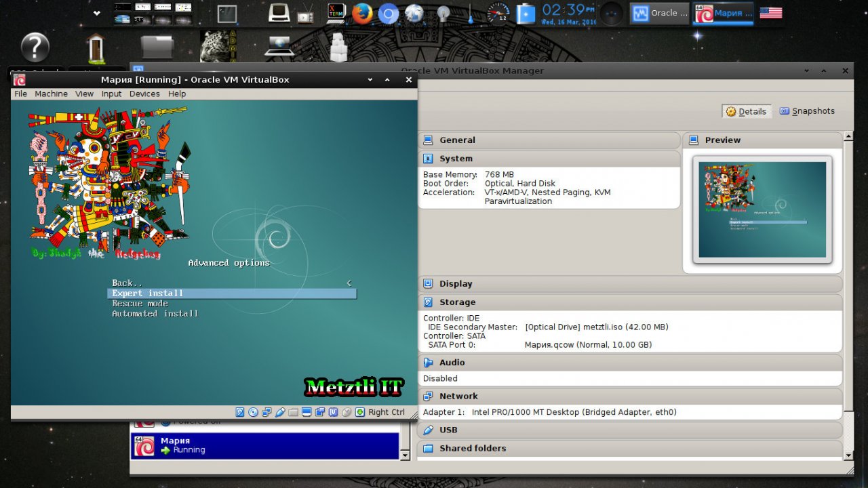Collapse the Preview section header

click(762, 140)
